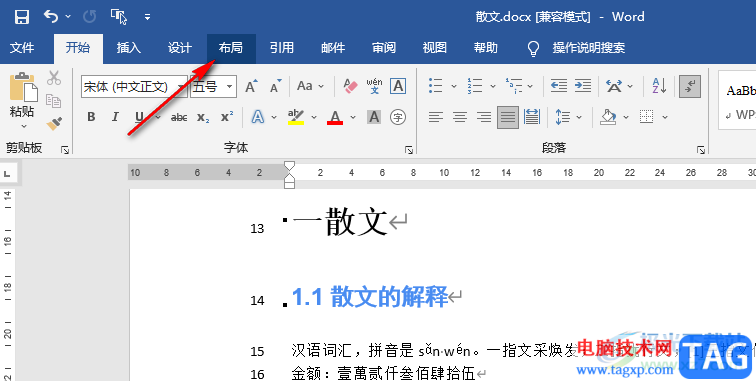Image resolution: width=756 pixels, height=381 pixels.
Task: Insert enclosed character 字 icon
Action: pyautogui.click(x=398, y=117)
